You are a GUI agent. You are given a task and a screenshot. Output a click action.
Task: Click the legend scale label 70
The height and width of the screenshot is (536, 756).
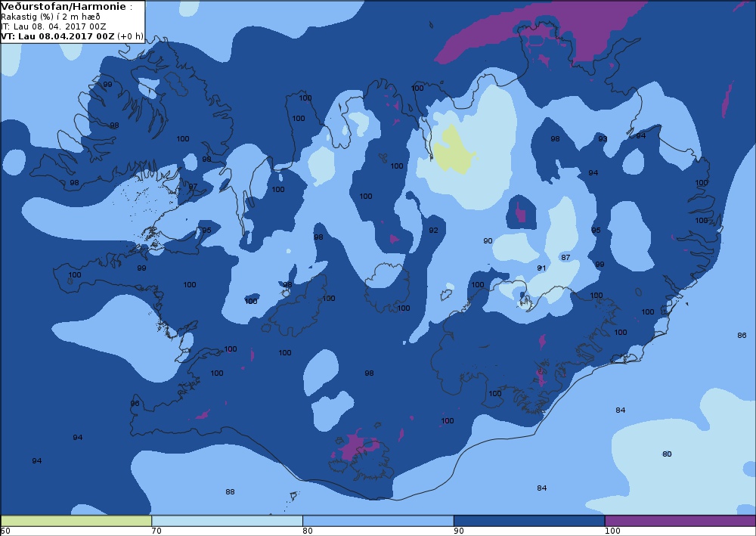tap(156, 531)
